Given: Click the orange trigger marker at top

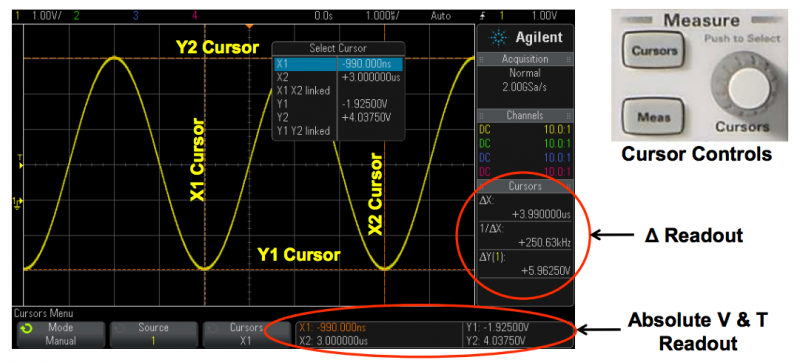Looking at the screenshot, I should click(x=249, y=26).
